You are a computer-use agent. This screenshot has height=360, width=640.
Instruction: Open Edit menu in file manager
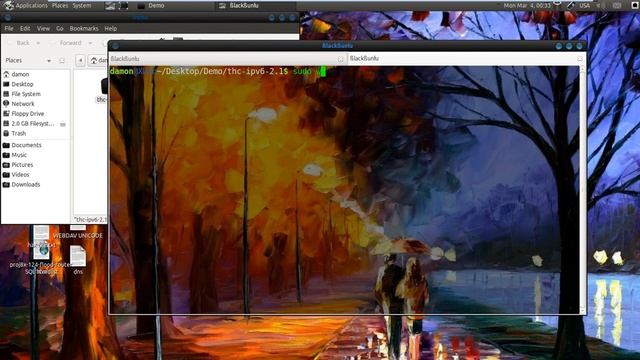(x=25, y=29)
